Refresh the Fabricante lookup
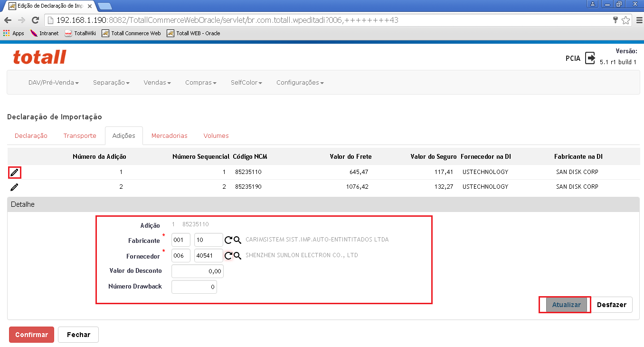Screen dimensions: 644x347 (x=228, y=240)
